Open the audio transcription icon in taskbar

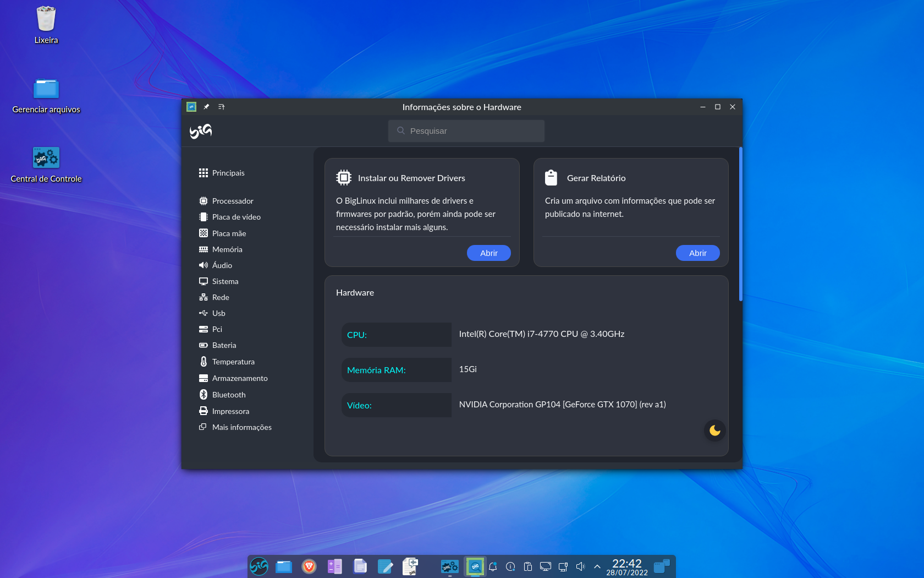(410, 566)
